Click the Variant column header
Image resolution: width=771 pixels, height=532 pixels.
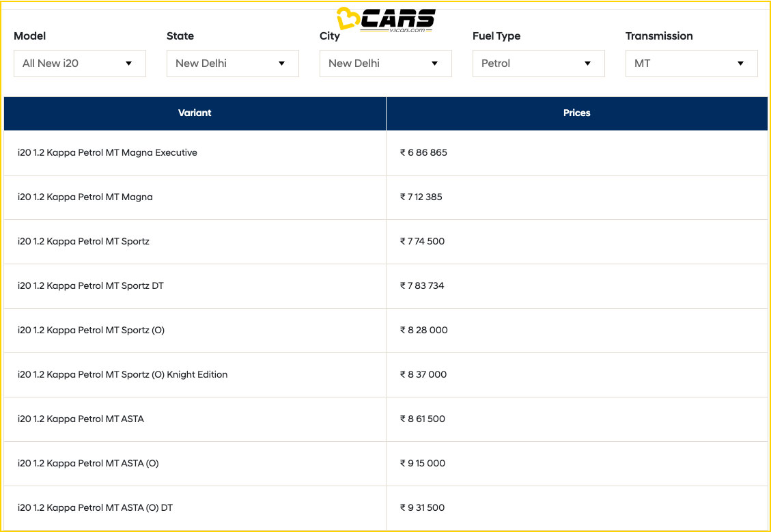pos(195,113)
